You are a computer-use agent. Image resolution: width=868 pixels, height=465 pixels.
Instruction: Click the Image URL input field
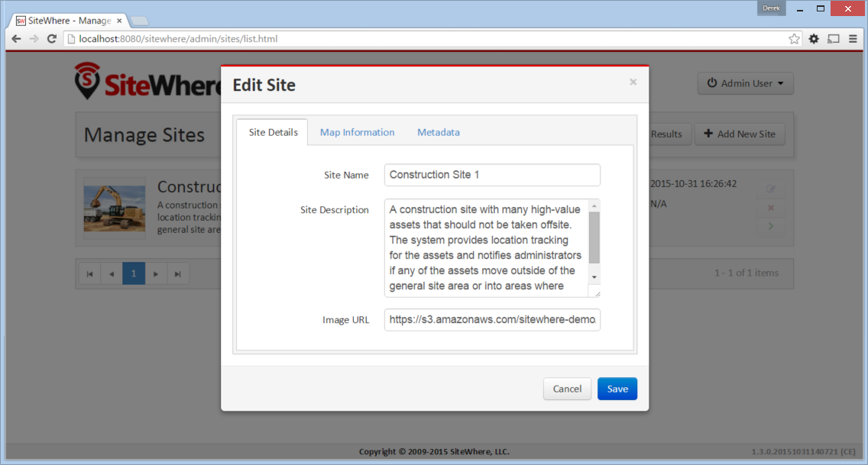[492, 320]
